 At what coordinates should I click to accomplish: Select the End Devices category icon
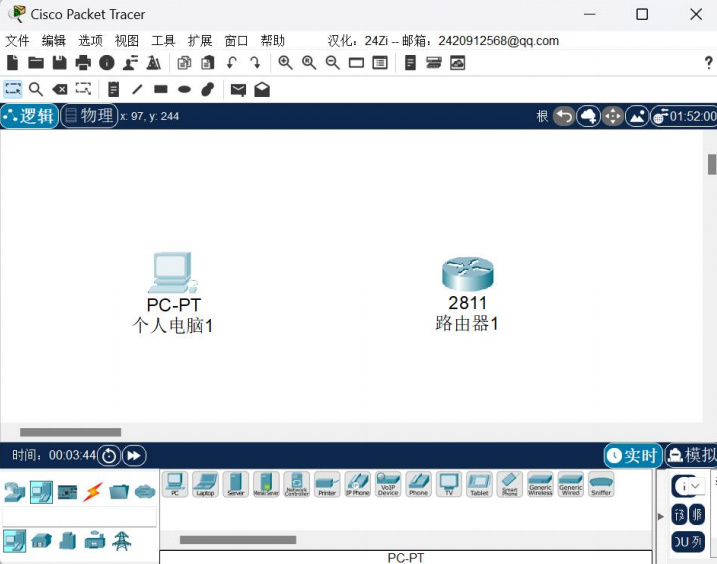click(x=41, y=492)
